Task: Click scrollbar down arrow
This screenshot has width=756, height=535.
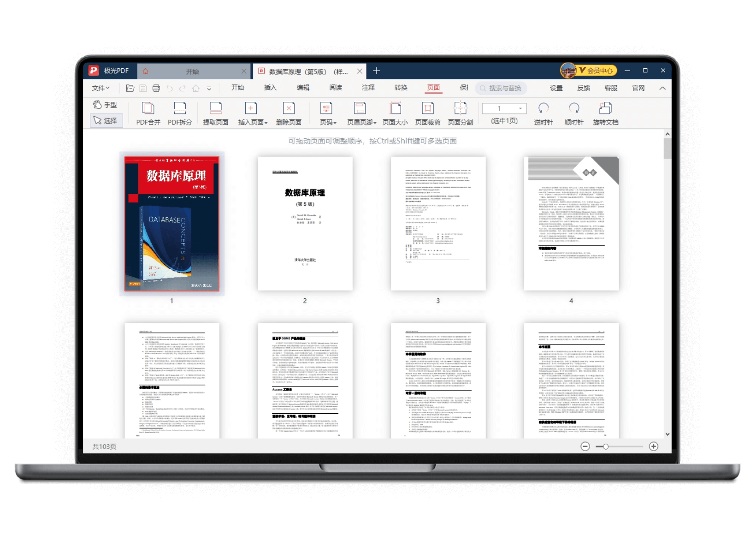Action: click(667, 434)
